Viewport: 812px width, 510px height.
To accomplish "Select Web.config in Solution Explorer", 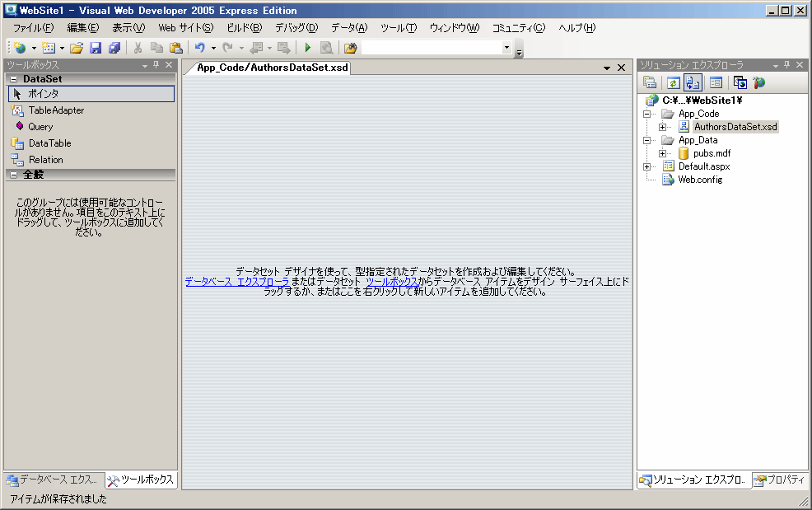I will pos(700,180).
